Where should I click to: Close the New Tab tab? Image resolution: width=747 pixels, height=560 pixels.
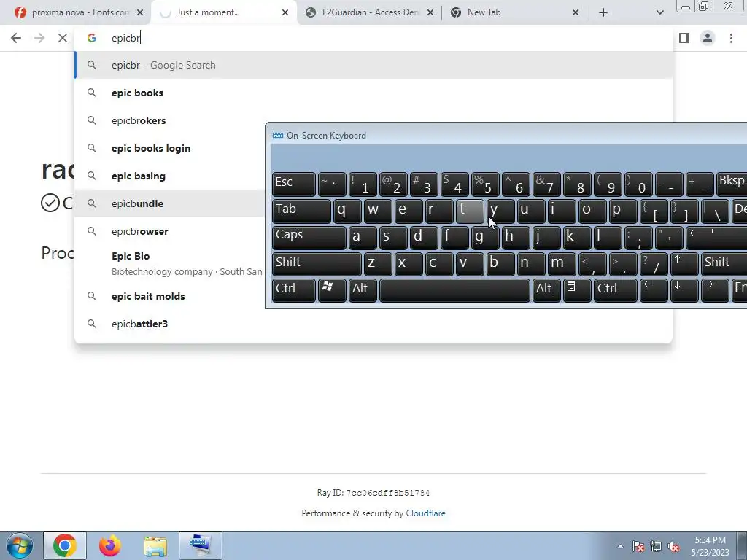575,12
